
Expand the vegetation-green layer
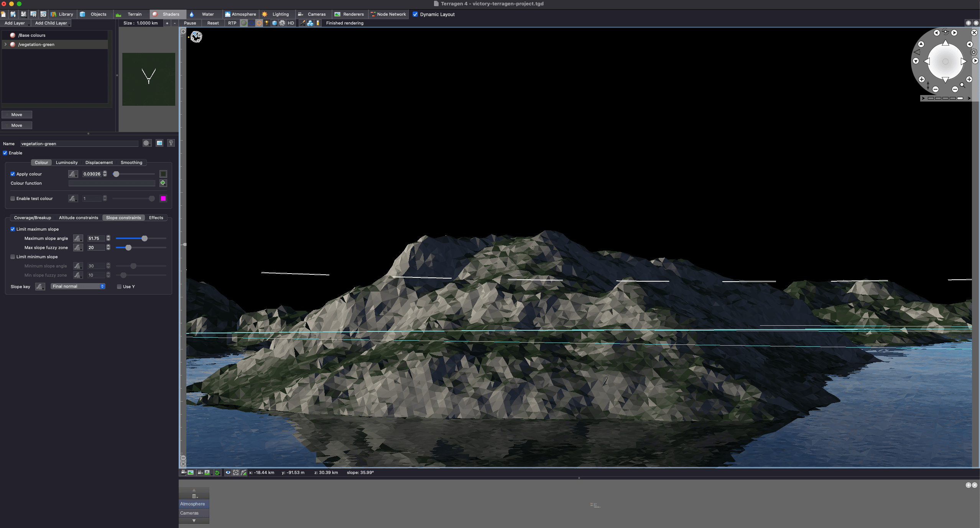5,44
